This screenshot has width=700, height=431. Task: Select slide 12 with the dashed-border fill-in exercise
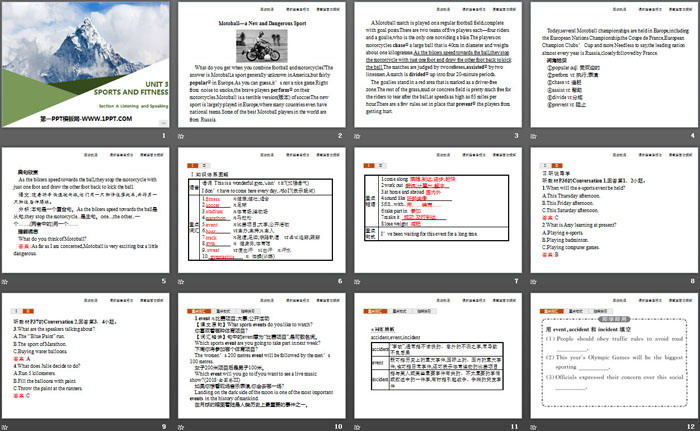[x=614, y=356]
